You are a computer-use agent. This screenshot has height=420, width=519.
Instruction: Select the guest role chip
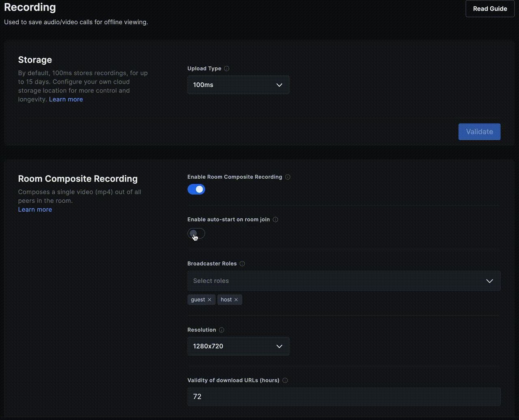pos(199,300)
